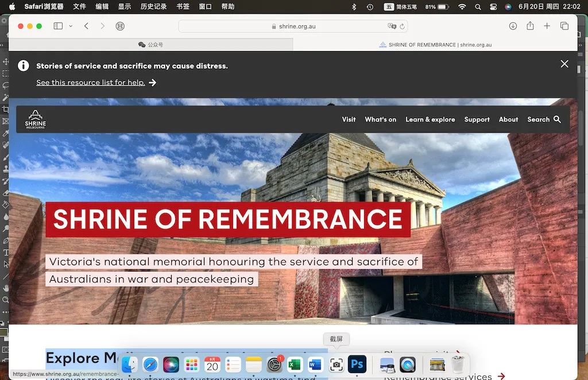Image resolution: width=588 pixels, height=380 pixels.
Task: Show the Safari sidebar
Action: click(58, 26)
